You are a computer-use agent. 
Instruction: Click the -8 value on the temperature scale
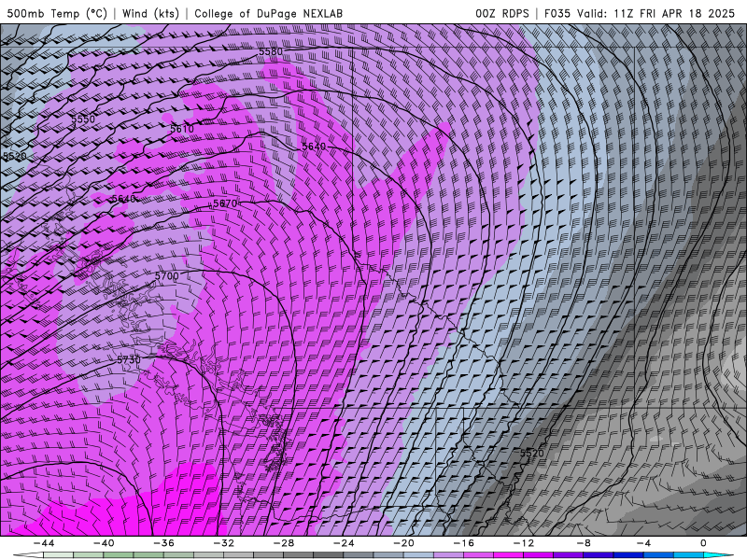(x=584, y=543)
